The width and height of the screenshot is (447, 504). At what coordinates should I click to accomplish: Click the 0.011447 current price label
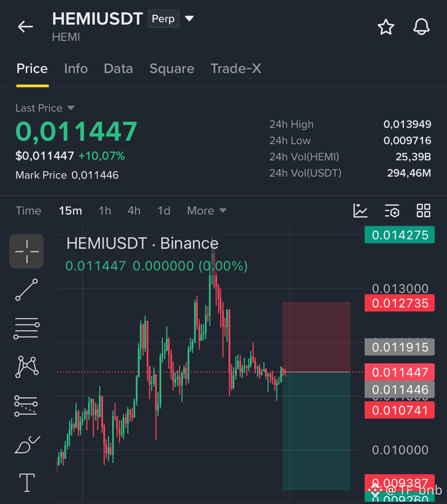point(399,372)
